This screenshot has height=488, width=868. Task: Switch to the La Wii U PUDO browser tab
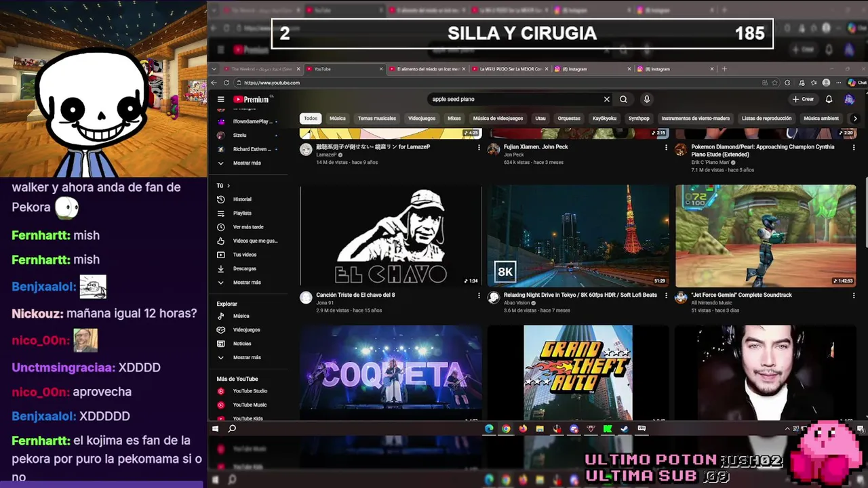click(x=510, y=69)
